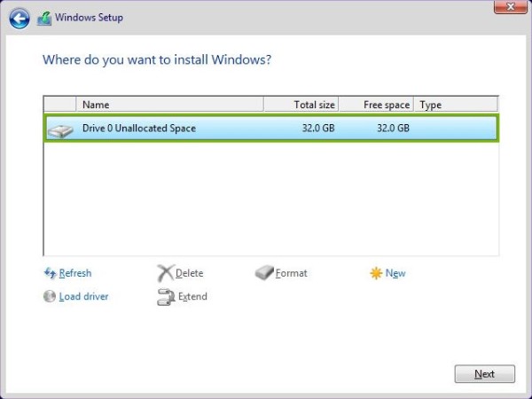Create a partition with the New link
Image resolution: width=532 pixels, height=399 pixels.
coord(395,273)
